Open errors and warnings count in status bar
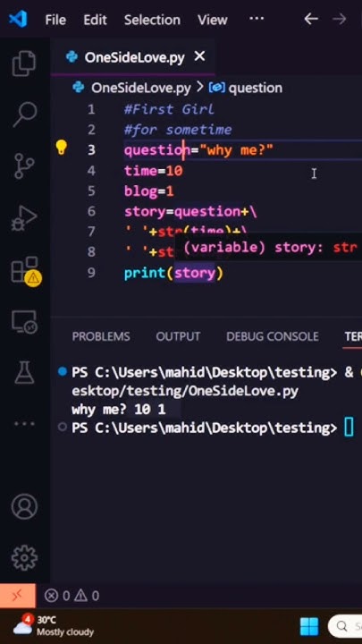The width and height of the screenshot is (362, 644). pyautogui.click(x=72, y=596)
